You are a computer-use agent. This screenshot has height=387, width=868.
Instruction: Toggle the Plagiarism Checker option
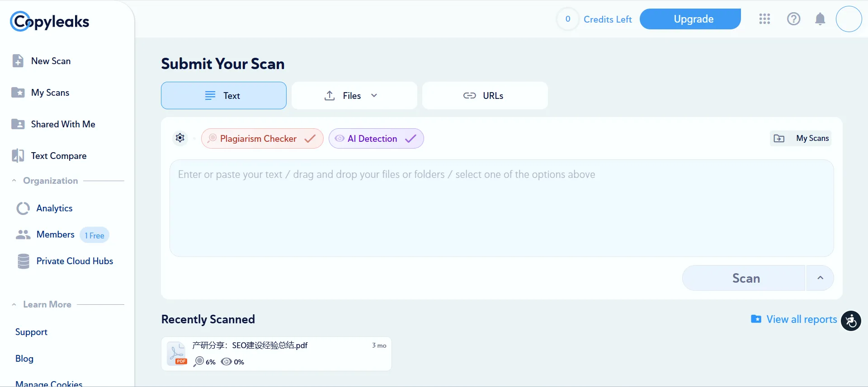[262, 139]
